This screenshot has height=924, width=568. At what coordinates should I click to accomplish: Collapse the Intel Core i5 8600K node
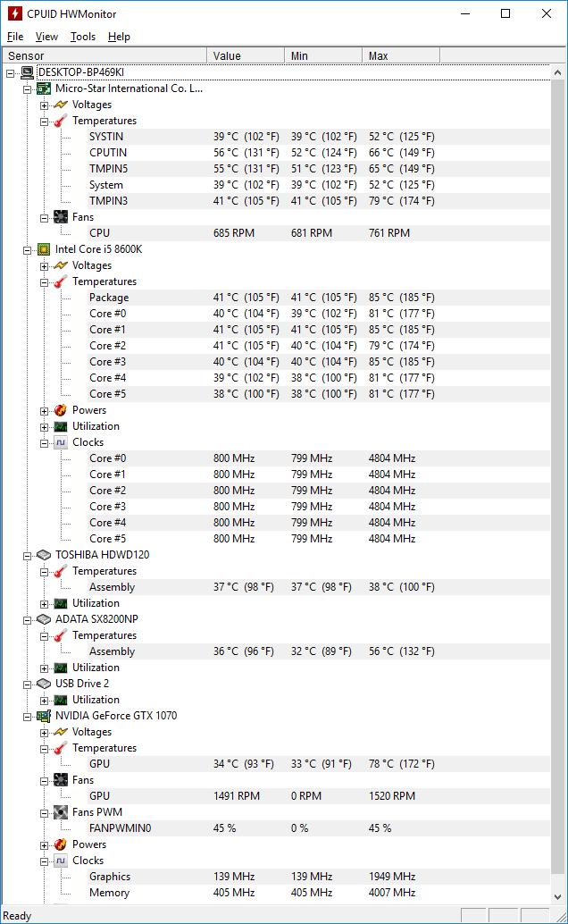pos(27,250)
